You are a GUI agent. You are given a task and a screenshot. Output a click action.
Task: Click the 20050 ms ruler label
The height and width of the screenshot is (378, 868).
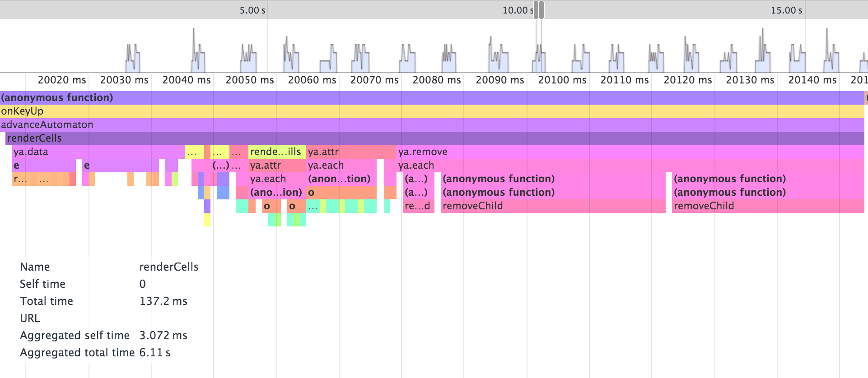(x=250, y=80)
